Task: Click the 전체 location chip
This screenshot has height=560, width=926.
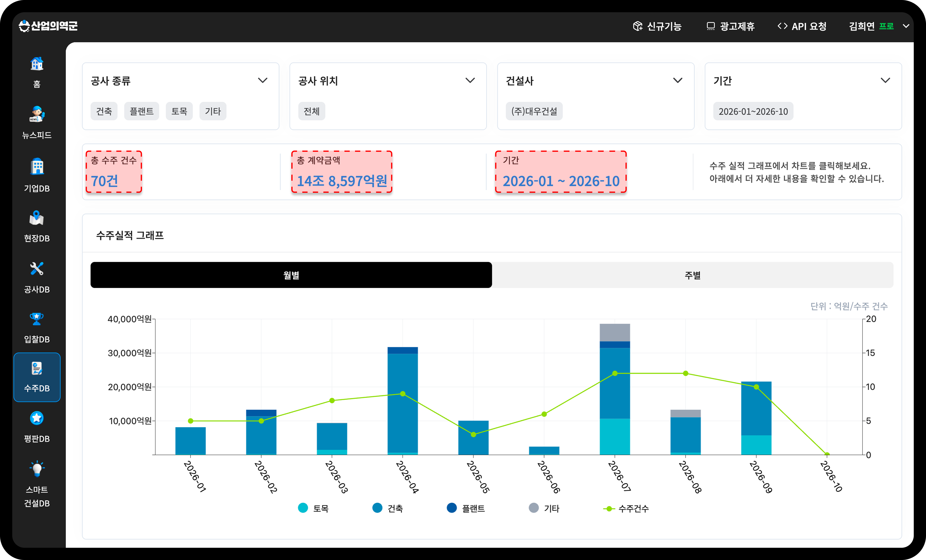Action: [312, 111]
